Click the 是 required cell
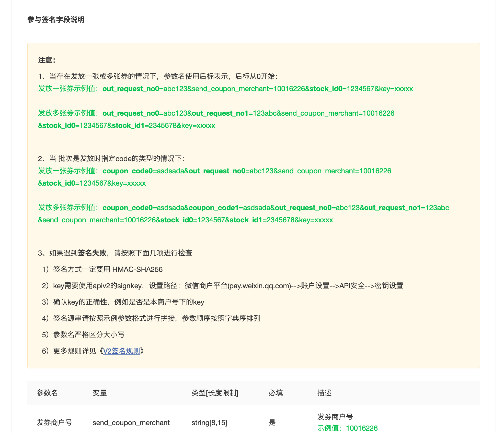This screenshot has width=504, height=433. (272, 423)
